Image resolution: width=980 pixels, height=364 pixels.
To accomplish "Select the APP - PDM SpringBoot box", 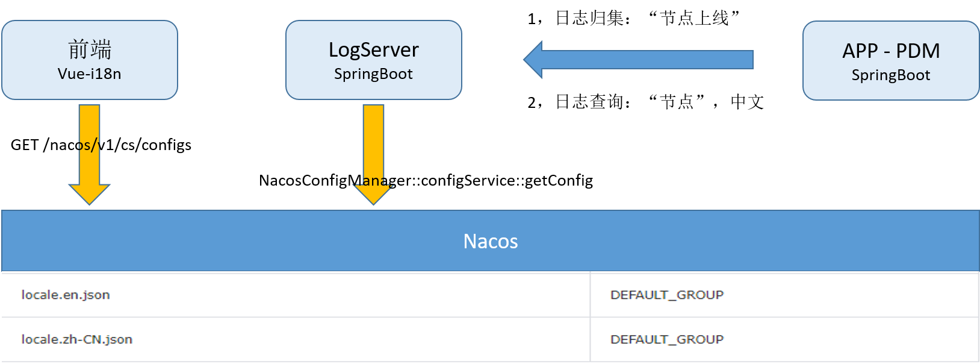I will click(891, 60).
